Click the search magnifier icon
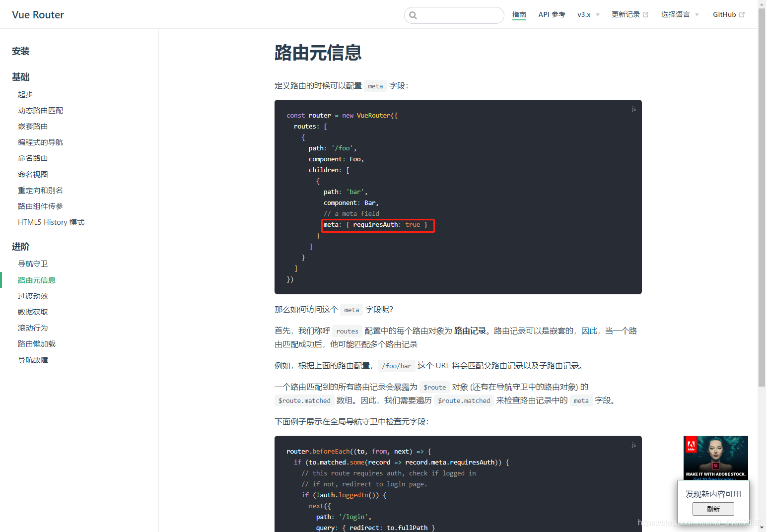This screenshot has height=532, width=766. (x=413, y=15)
